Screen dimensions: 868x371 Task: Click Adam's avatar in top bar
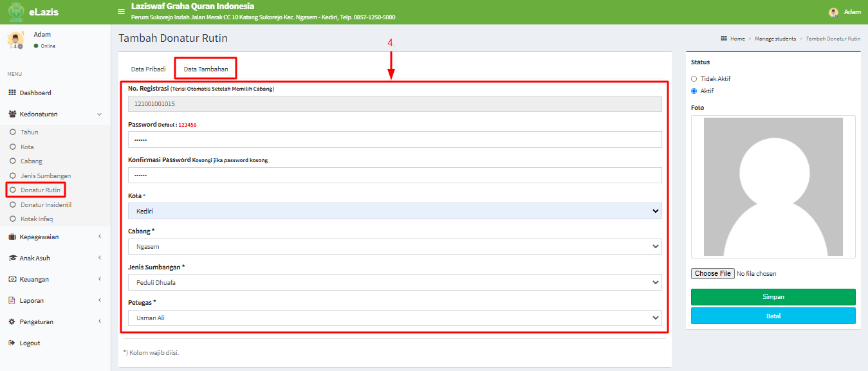pos(833,12)
